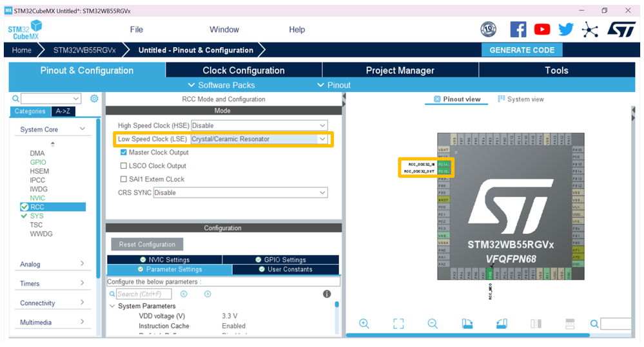The width and height of the screenshot is (644, 347).
Task: Switch to the Tools tab
Action: [x=556, y=70]
